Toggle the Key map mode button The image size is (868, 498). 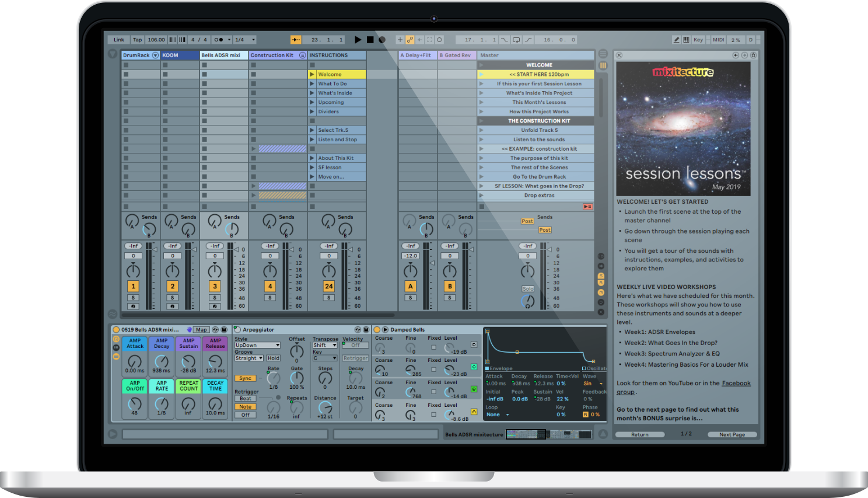(698, 40)
